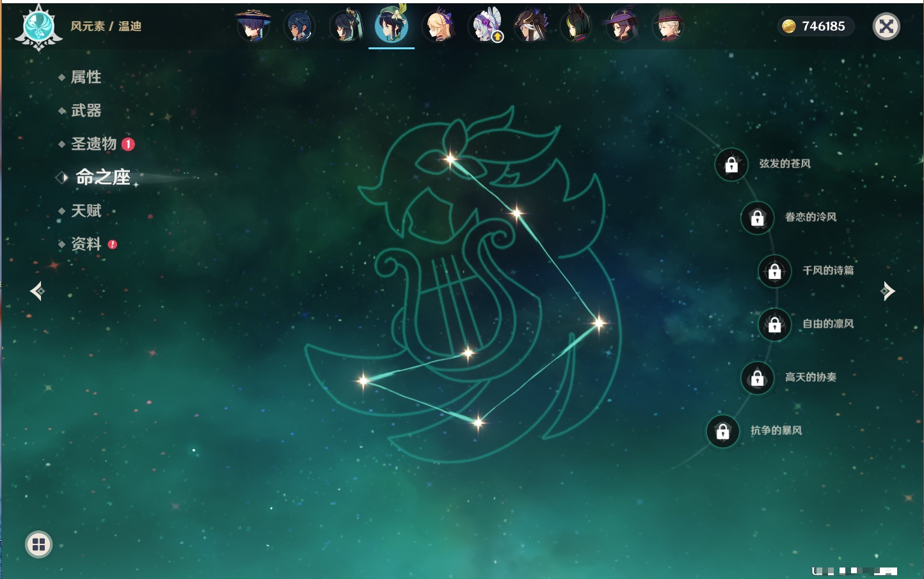This screenshot has height=579, width=924.
Task: Click the constellation star on the lyre strings
Action: coord(468,353)
